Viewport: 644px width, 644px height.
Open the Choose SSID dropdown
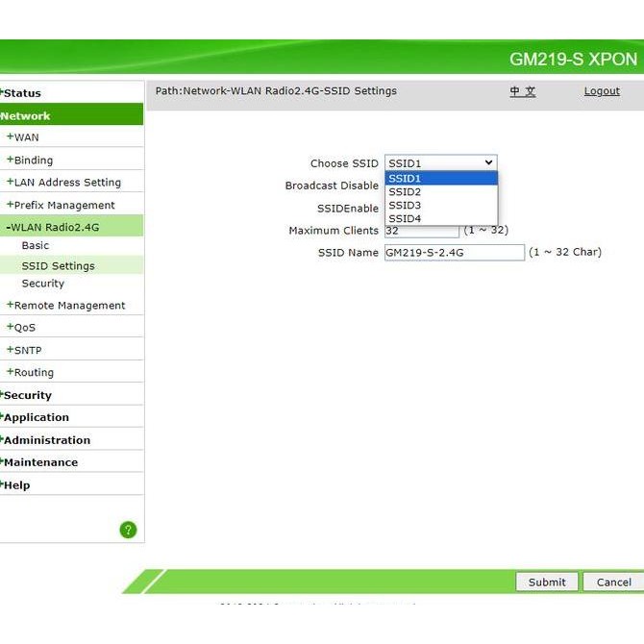(x=440, y=163)
